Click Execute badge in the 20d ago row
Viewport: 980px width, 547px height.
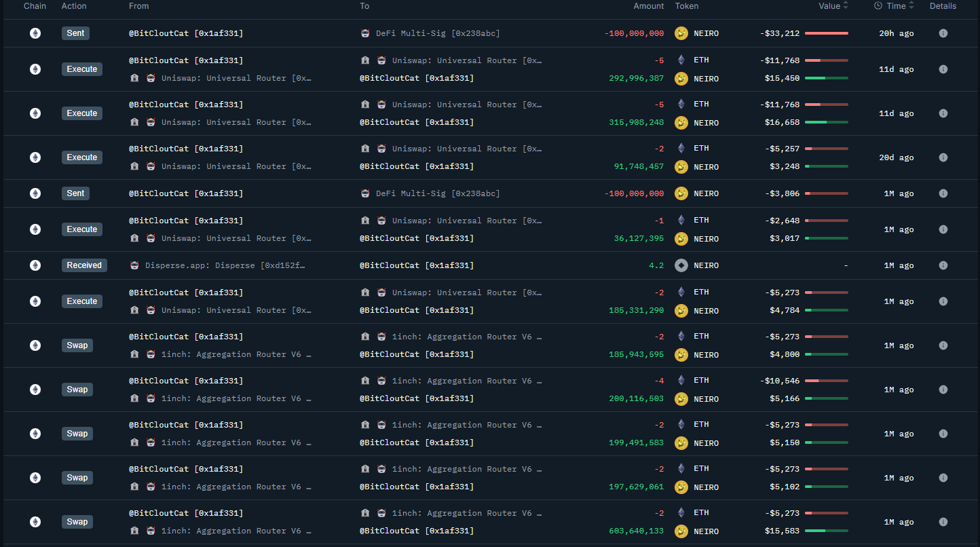point(82,157)
